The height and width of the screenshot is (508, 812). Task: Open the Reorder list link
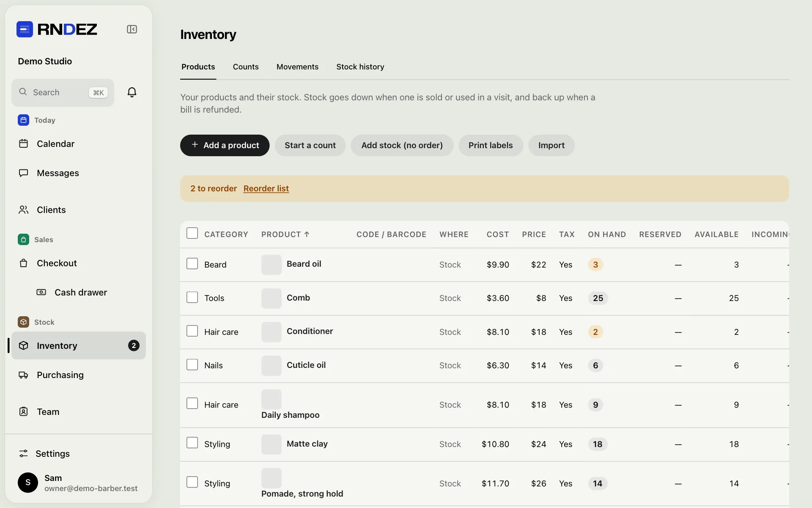click(x=266, y=189)
